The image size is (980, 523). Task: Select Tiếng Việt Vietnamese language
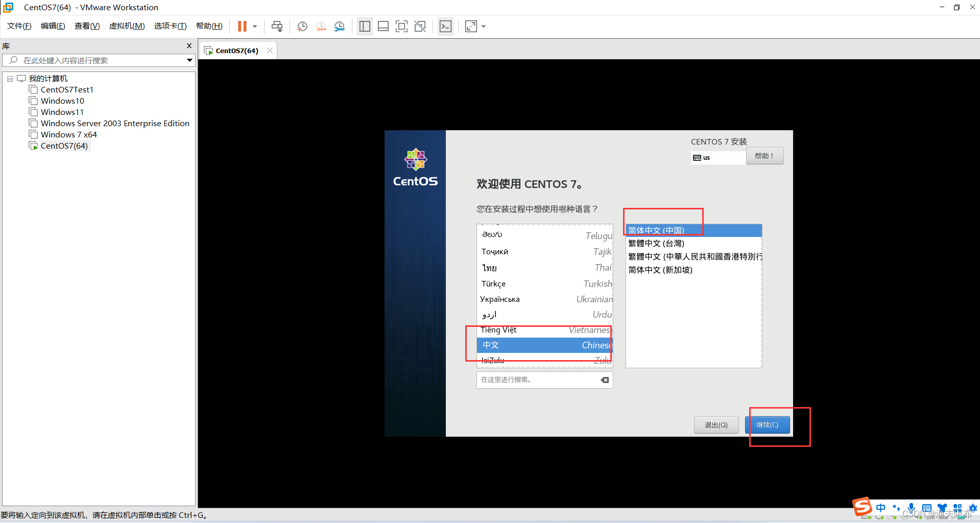[545, 330]
